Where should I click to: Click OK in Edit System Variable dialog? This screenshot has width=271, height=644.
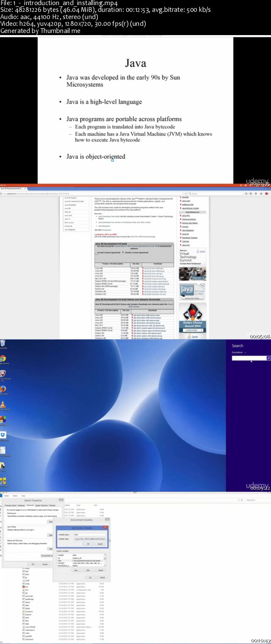[88, 544]
